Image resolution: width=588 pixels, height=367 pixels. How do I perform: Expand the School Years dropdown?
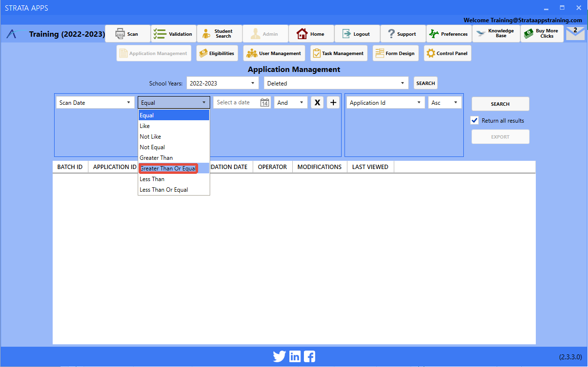223,83
